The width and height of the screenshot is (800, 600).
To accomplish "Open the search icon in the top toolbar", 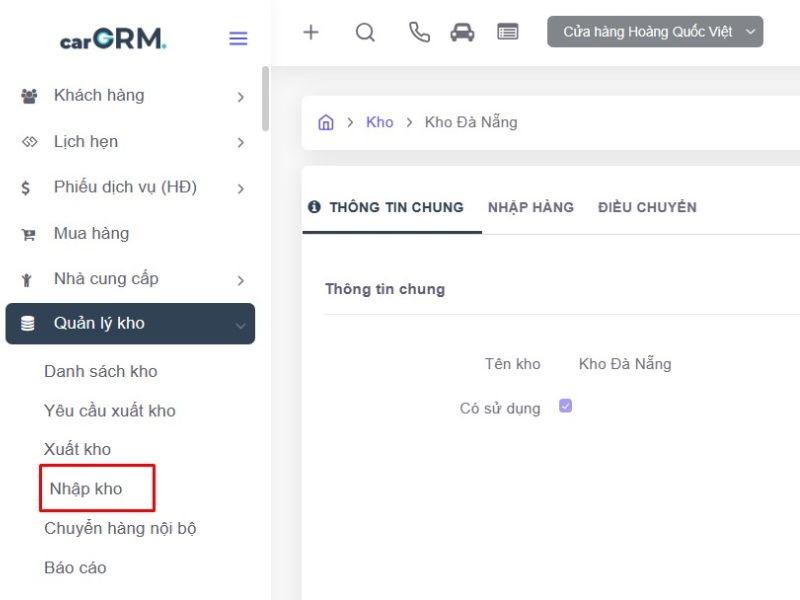I will pyautogui.click(x=365, y=31).
